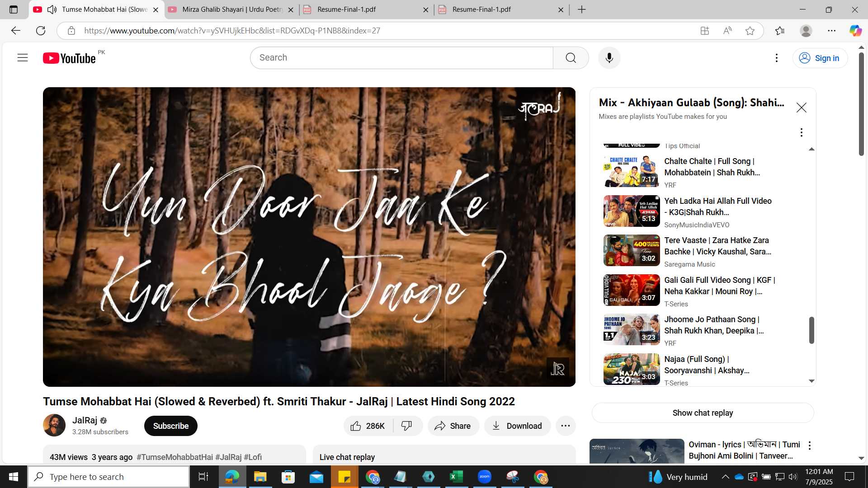The image size is (868, 488).
Task: Open Edge Settings and more menu
Action: tap(832, 31)
